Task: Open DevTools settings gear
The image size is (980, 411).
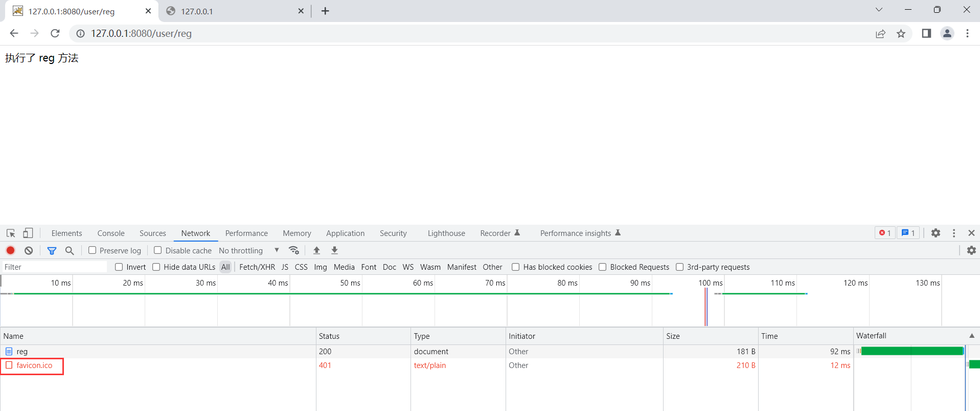Action: click(x=936, y=233)
